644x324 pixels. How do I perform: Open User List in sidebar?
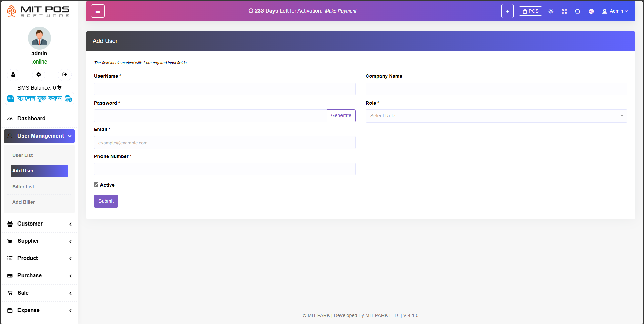pyautogui.click(x=23, y=155)
